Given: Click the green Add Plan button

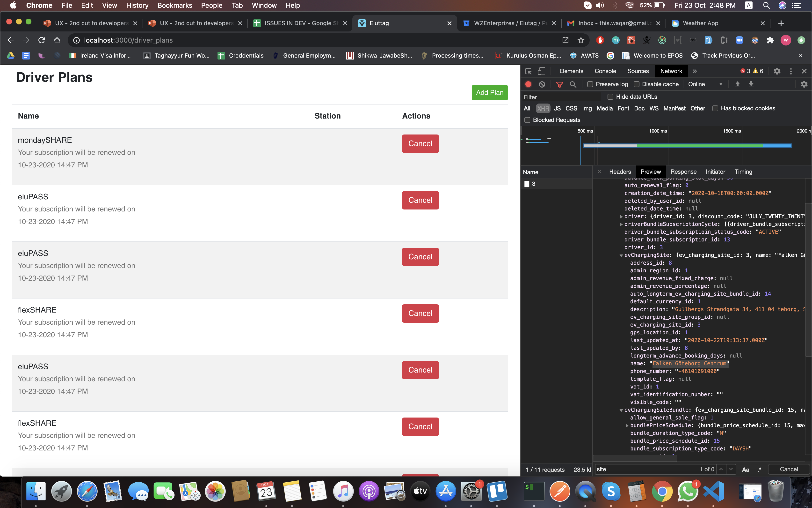Looking at the screenshot, I should click(x=490, y=93).
